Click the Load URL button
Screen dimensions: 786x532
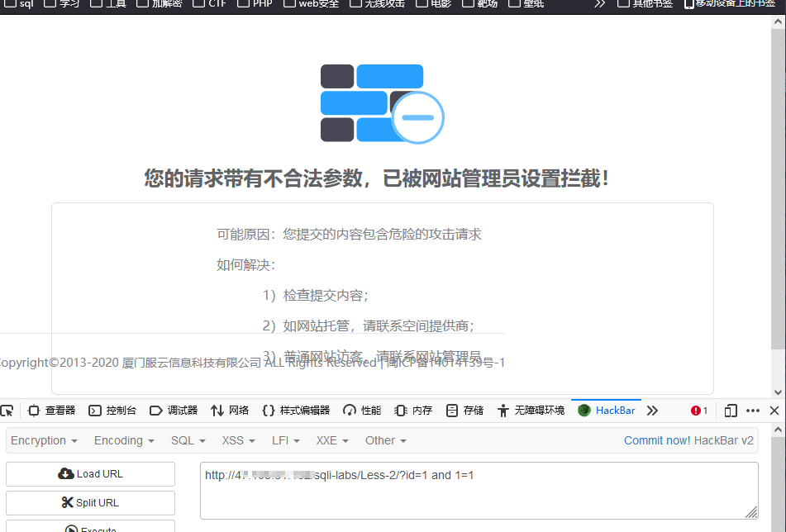(90, 474)
